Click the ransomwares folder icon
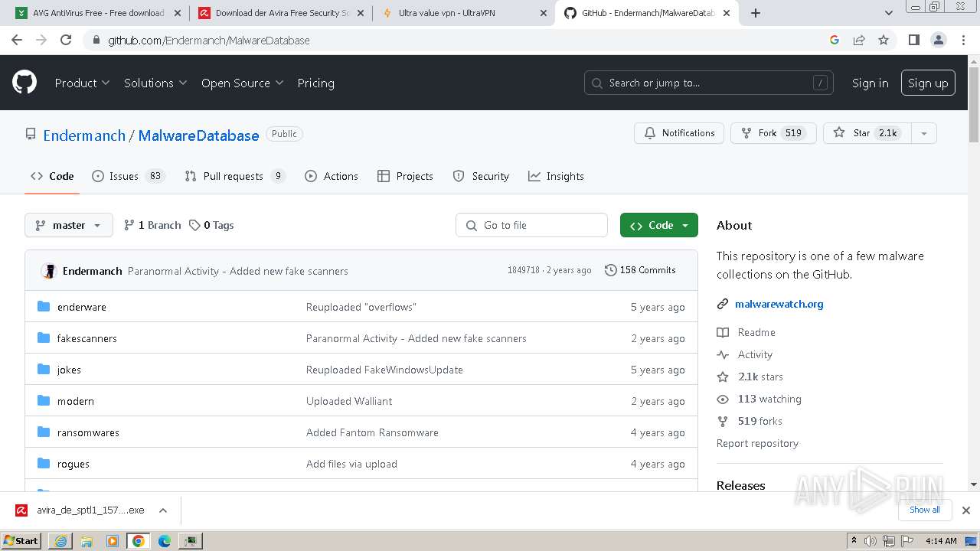Viewport: 980px width, 551px height. point(44,432)
